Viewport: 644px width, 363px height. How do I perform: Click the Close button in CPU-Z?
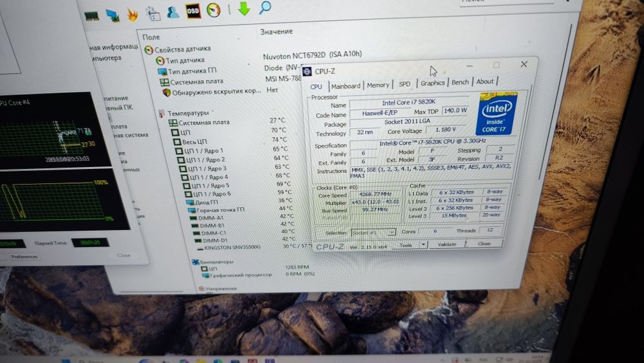pos(484,243)
